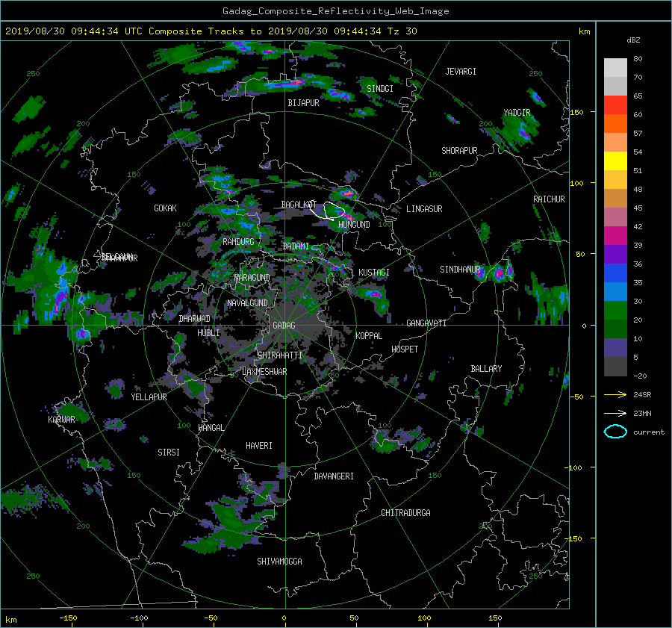Viewport: 672px width, 628px height.
Task: Click the JEVARGI city label
Action: coord(461,72)
